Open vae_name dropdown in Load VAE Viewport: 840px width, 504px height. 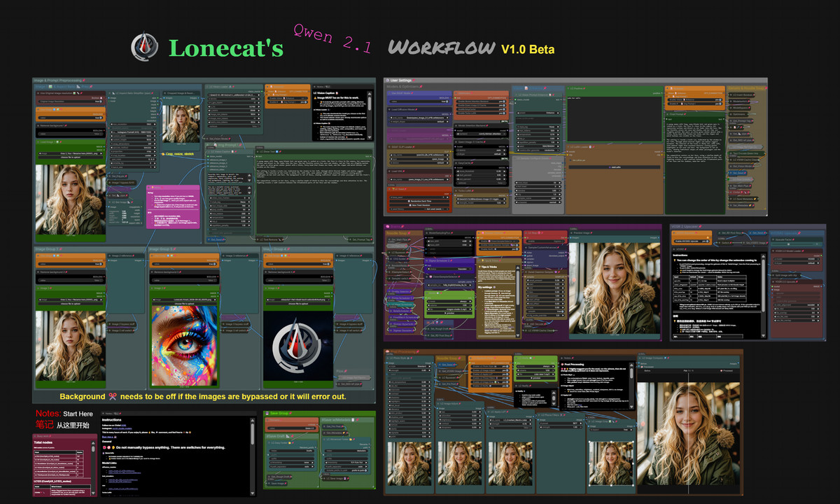419,180
